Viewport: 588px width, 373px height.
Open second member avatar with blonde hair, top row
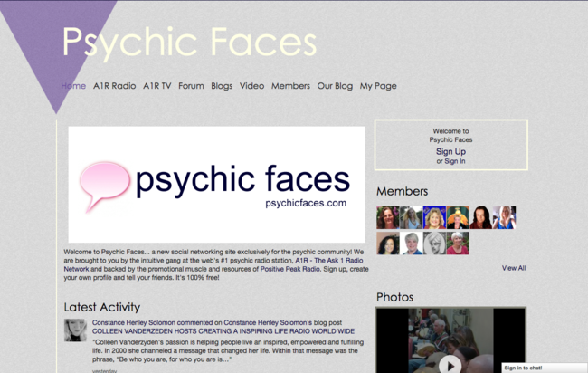(411, 217)
